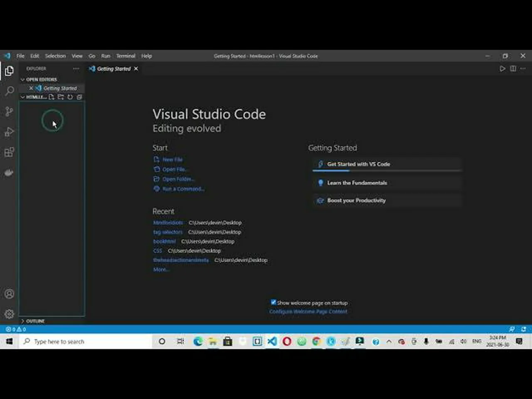Open Microsoft Edge from taskbar

[x=198, y=341]
